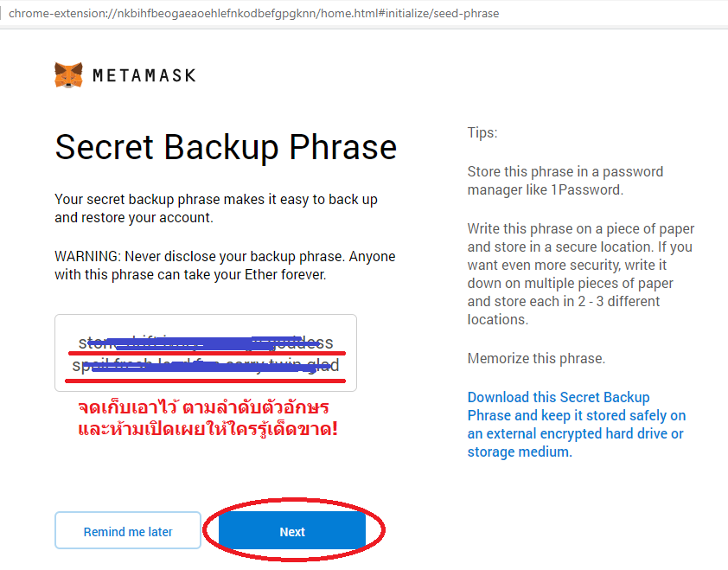The height and width of the screenshot is (570, 728).
Task: Click the Tips: label
Action: point(482,133)
